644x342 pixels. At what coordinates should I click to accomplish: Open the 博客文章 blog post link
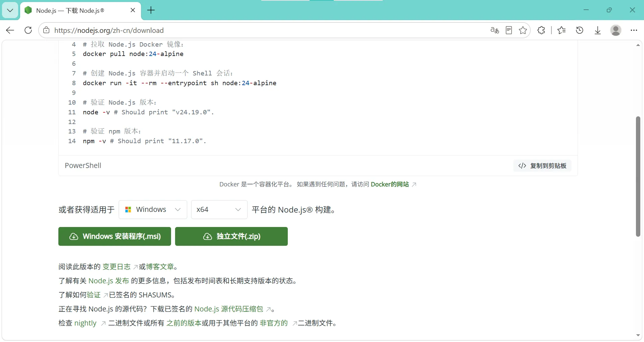pos(160,267)
